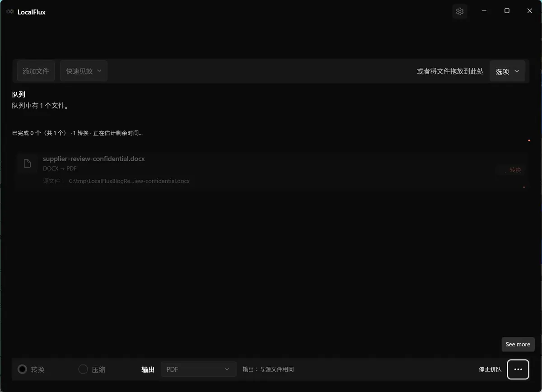The height and width of the screenshot is (392, 542).
Task: Click 停止排队 to stop the queue
Action: click(x=490, y=369)
